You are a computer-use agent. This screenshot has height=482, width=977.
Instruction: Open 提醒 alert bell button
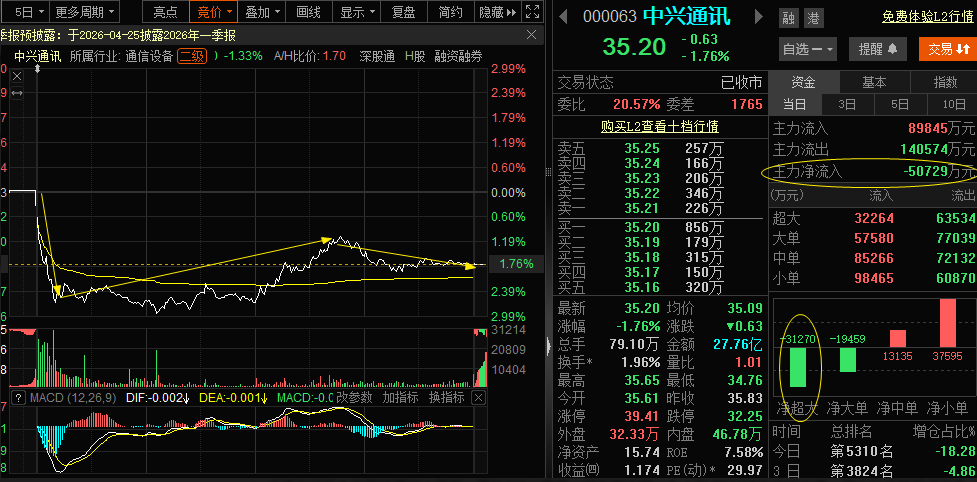point(878,49)
